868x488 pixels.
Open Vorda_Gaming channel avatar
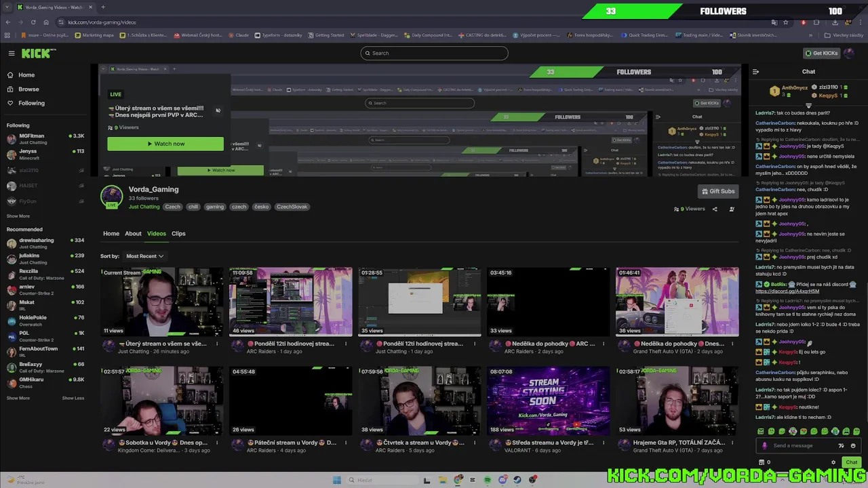[111, 197]
